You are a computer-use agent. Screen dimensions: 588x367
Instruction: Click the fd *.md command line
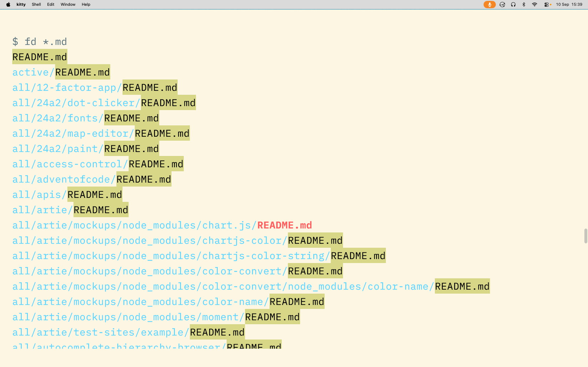point(40,42)
